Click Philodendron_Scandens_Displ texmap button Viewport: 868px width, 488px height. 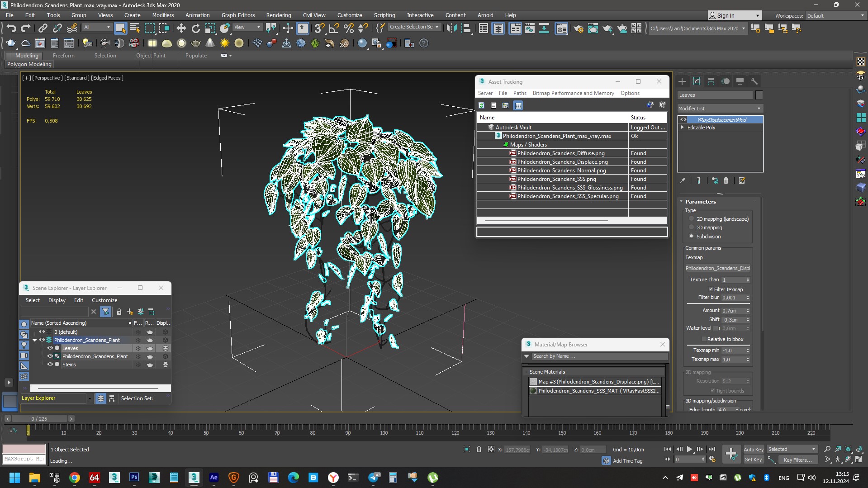click(717, 268)
